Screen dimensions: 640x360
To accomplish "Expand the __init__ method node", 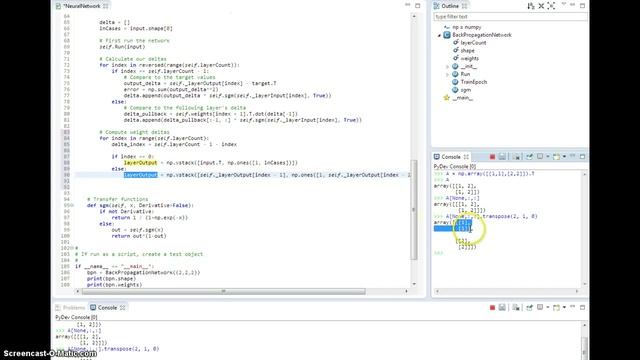I will [447, 67].
